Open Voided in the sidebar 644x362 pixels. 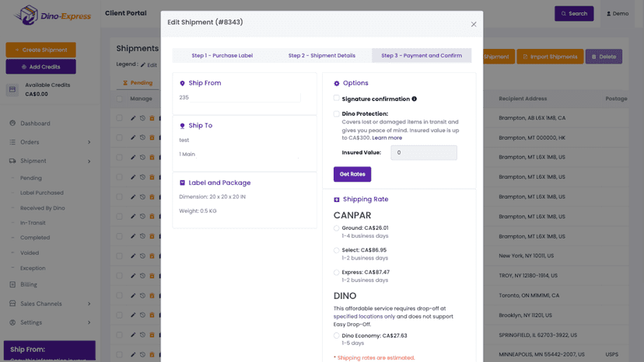coord(30,252)
